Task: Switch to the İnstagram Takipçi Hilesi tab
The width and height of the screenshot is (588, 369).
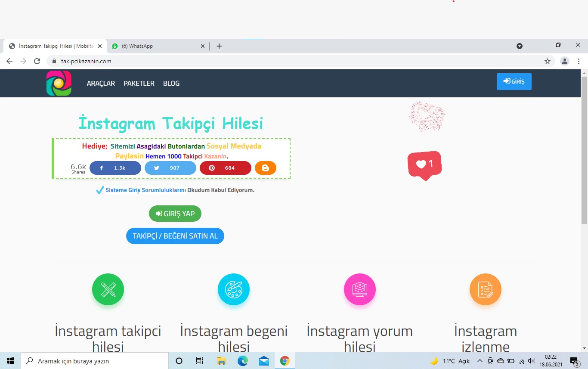Action: pos(55,46)
